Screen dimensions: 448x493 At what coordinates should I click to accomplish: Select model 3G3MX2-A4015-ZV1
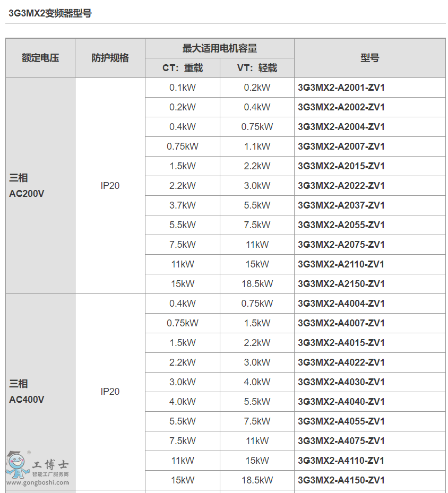[341, 343]
